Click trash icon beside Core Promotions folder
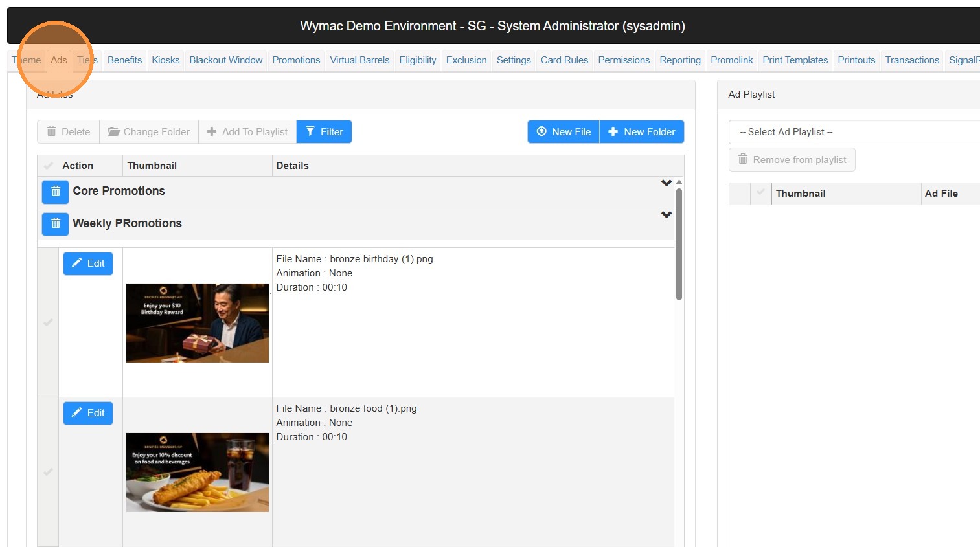 coord(55,192)
